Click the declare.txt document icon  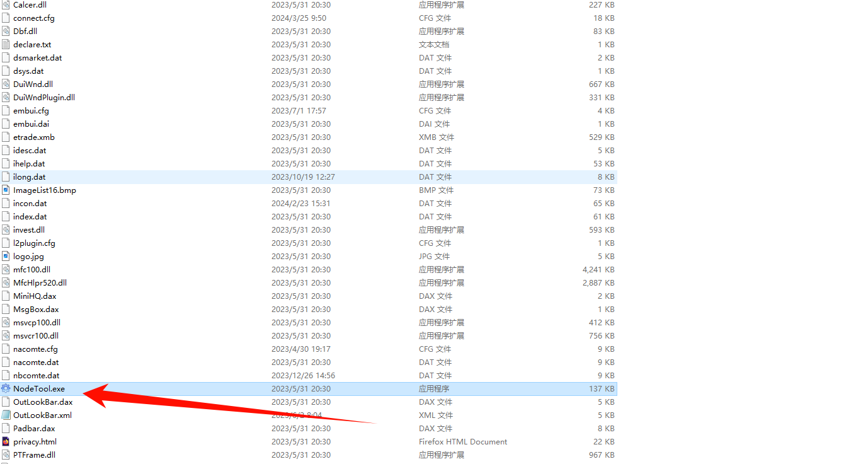point(6,45)
